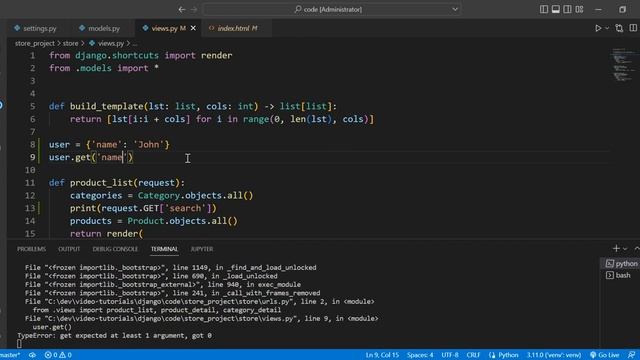The height and width of the screenshot is (360, 640).
Task: Open store folder in the breadcrumb
Action: coord(70,43)
